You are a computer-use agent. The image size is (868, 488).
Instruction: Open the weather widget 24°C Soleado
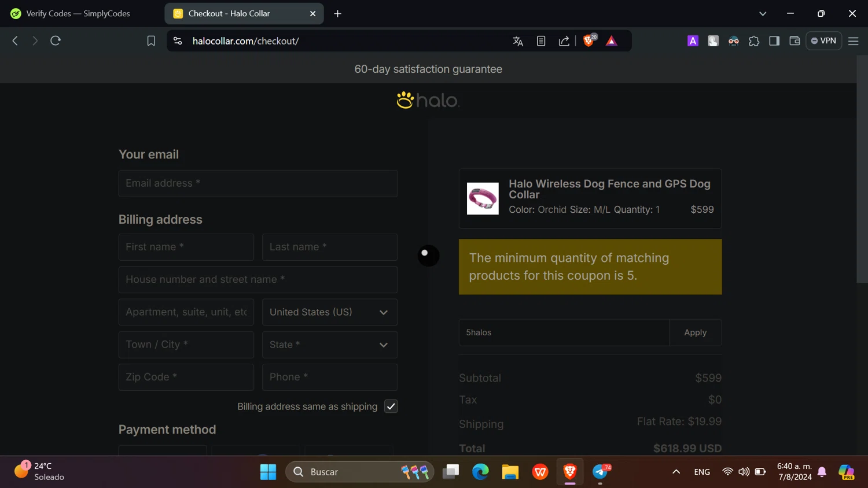39,471
